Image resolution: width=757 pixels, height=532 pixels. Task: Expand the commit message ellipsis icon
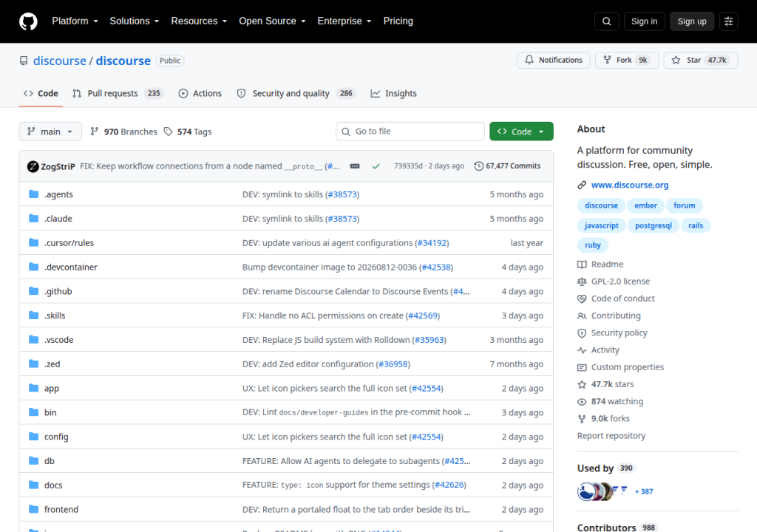(x=355, y=166)
